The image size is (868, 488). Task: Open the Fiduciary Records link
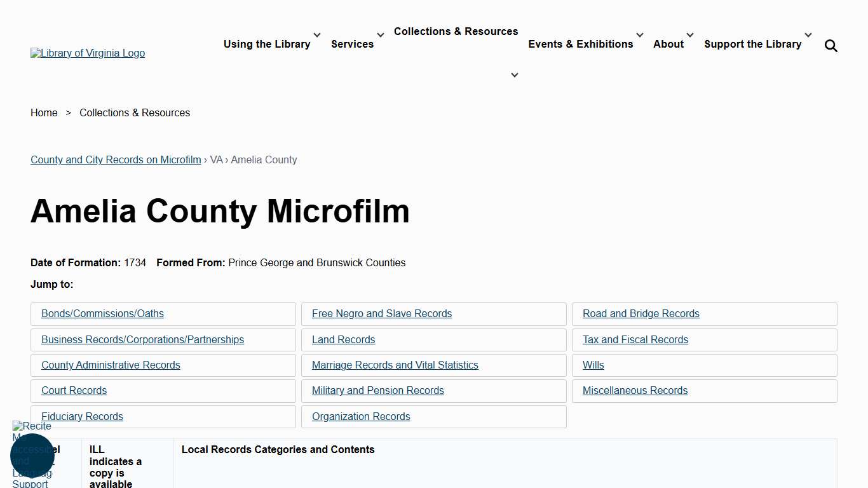click(82, 416)
